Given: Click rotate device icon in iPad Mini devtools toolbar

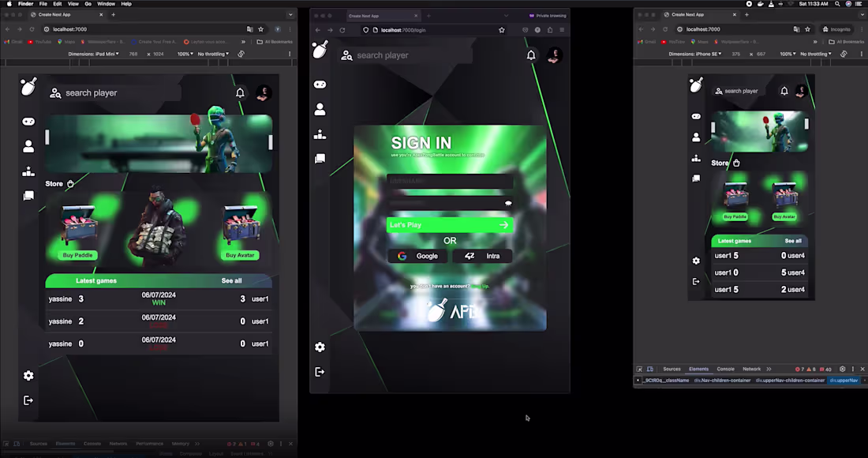Looking at the screenshot, I should tap(241, 54).
